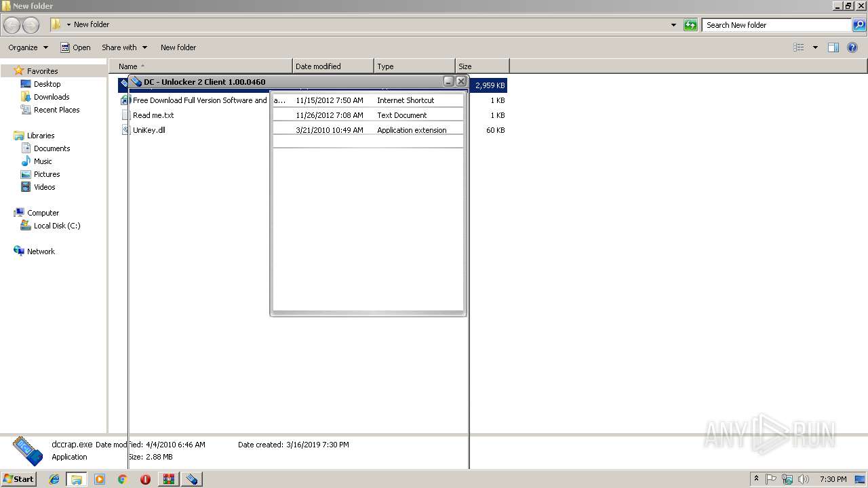Click Application extension type cell

pyautogui.click(x=412, y=130)
